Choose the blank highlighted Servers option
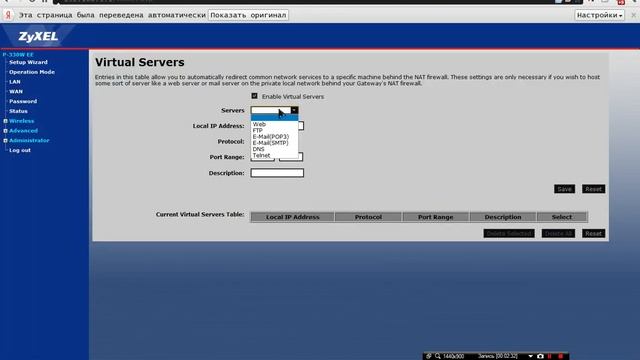Screen dimensions: 640x360 274,118
